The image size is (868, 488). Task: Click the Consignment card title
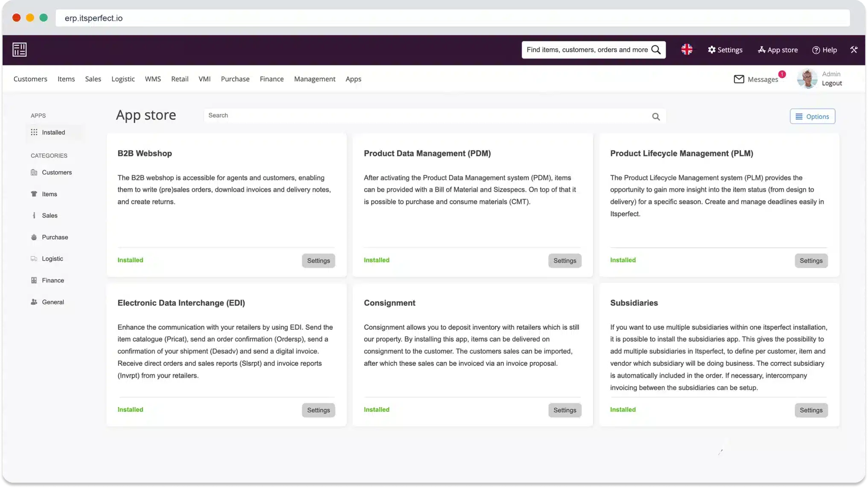pos(389,303)
